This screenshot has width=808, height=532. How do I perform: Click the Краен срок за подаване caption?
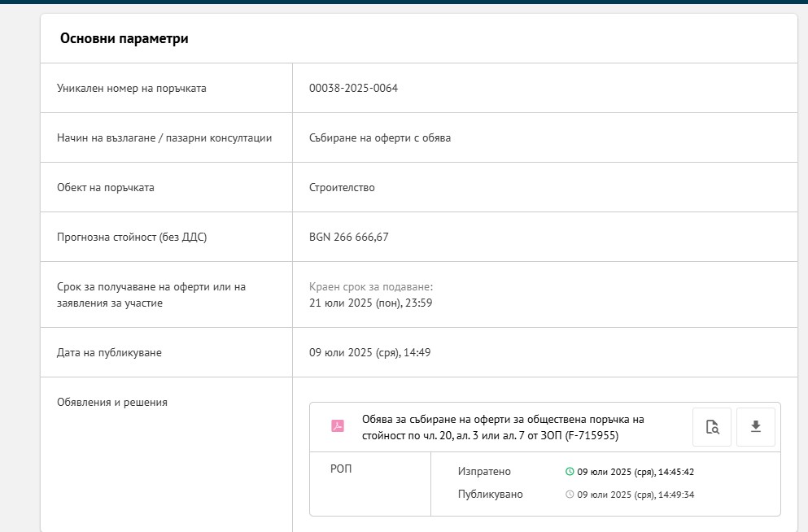[371, 287]
